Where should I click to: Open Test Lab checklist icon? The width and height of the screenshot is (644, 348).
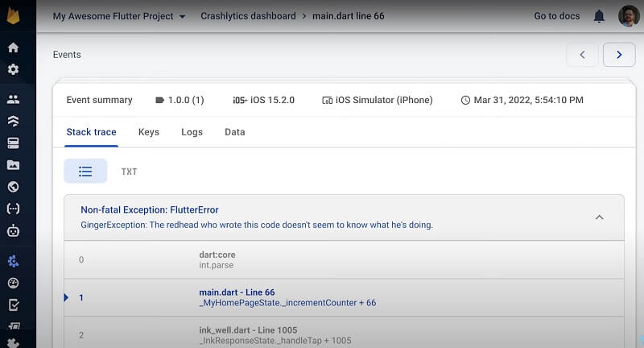[x=13, y=304]
